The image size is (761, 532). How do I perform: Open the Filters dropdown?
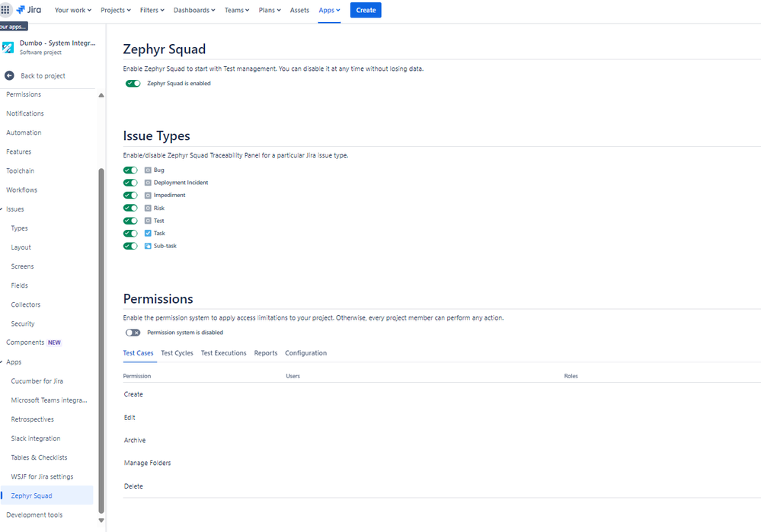pyautogui.click(x=152, y=10)
